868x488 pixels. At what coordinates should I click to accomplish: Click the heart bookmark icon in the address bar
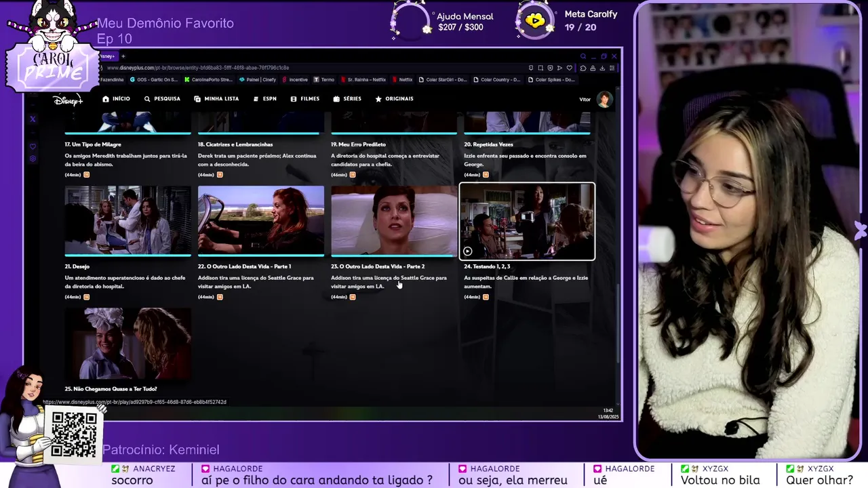click(x=569, y=68)
